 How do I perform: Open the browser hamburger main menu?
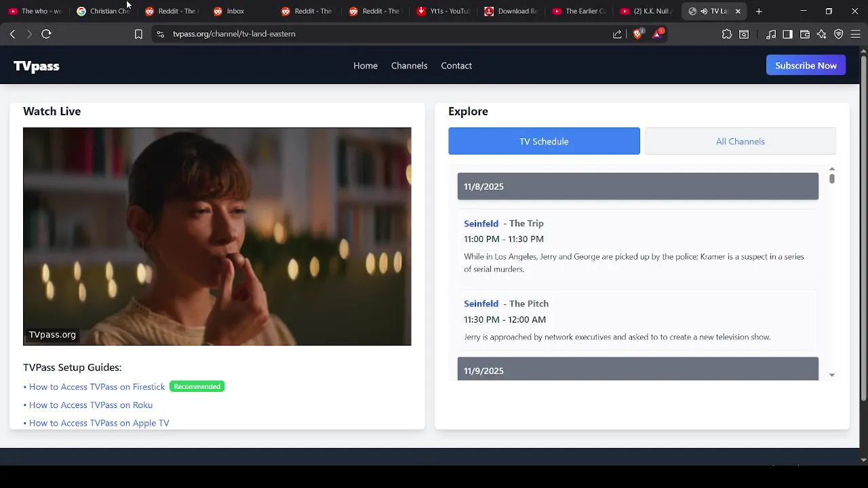point(856,34)
